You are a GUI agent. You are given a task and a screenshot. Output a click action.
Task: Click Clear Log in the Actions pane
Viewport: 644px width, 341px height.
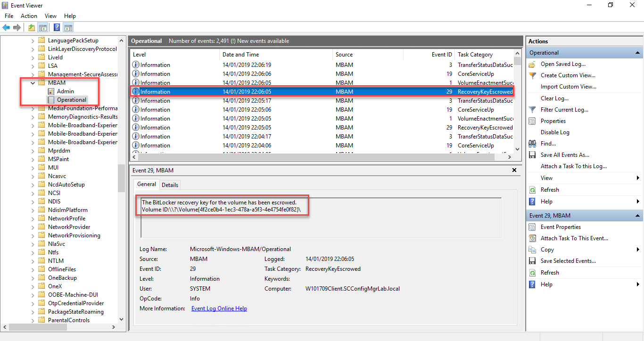click(554, 98)
